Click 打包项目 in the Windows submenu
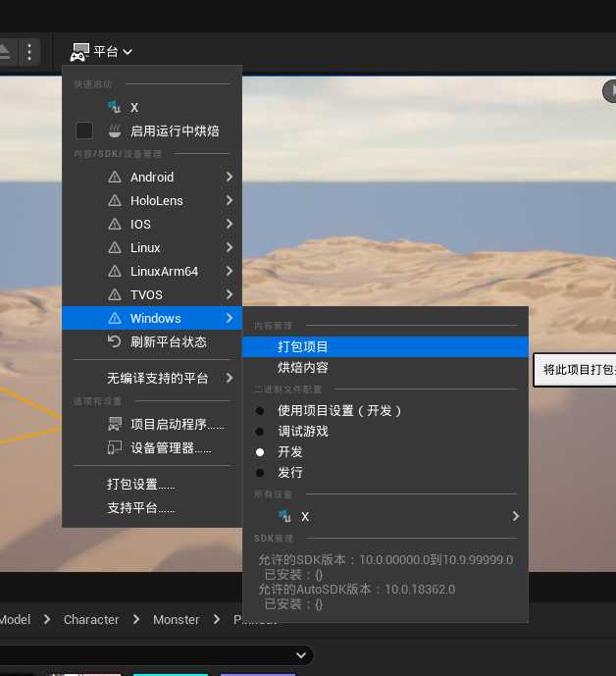The image size is (616, 676). pos(302,347)
